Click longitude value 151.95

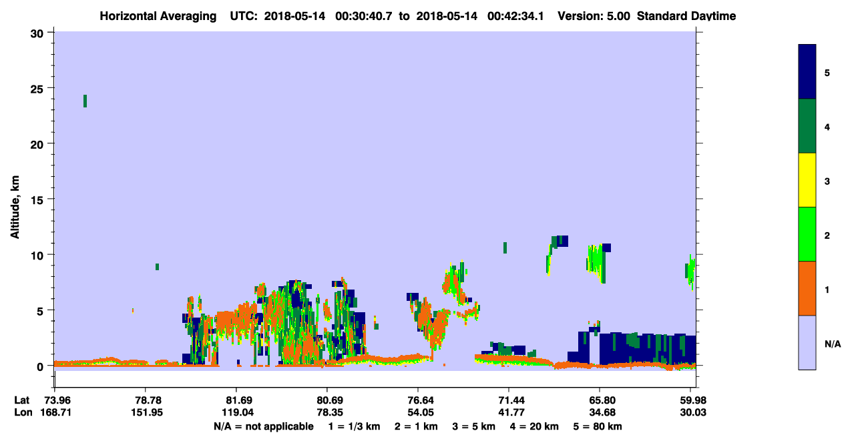(x=146, y=412)
